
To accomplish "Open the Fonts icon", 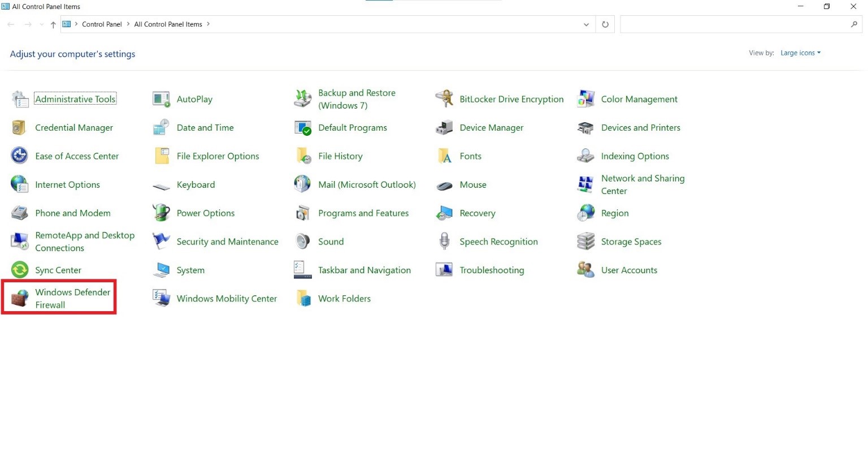I will (445, 156).
